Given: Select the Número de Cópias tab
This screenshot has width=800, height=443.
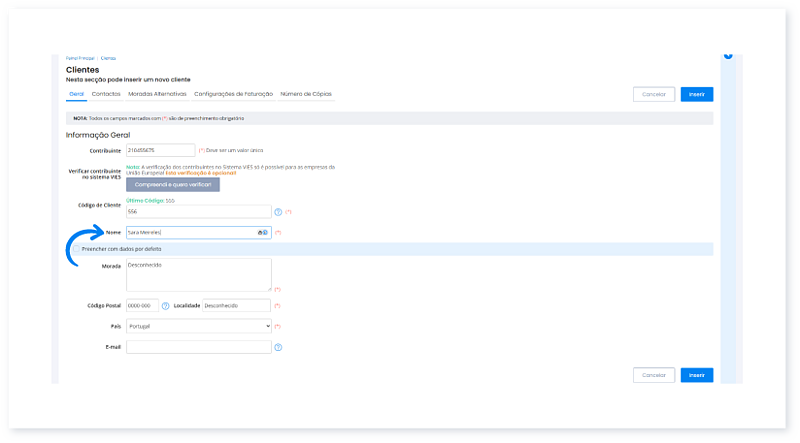Looking at the screenshot, I should pyautogui.click(x=306, y=94).
